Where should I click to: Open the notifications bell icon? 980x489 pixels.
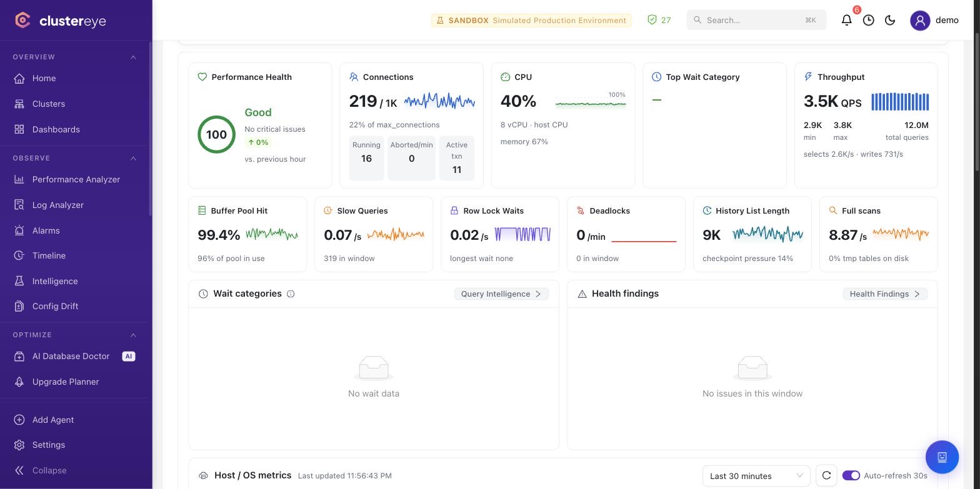847,20
